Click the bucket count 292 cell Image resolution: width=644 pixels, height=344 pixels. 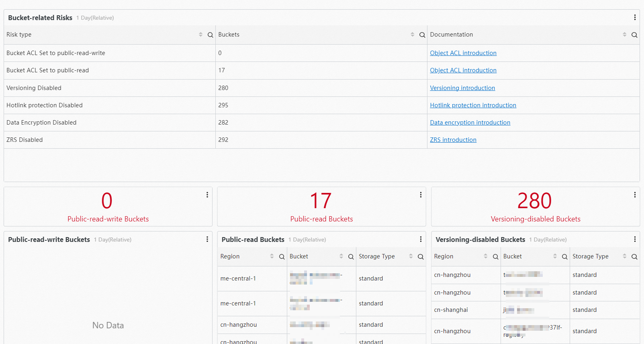click(x=321, y=140)
